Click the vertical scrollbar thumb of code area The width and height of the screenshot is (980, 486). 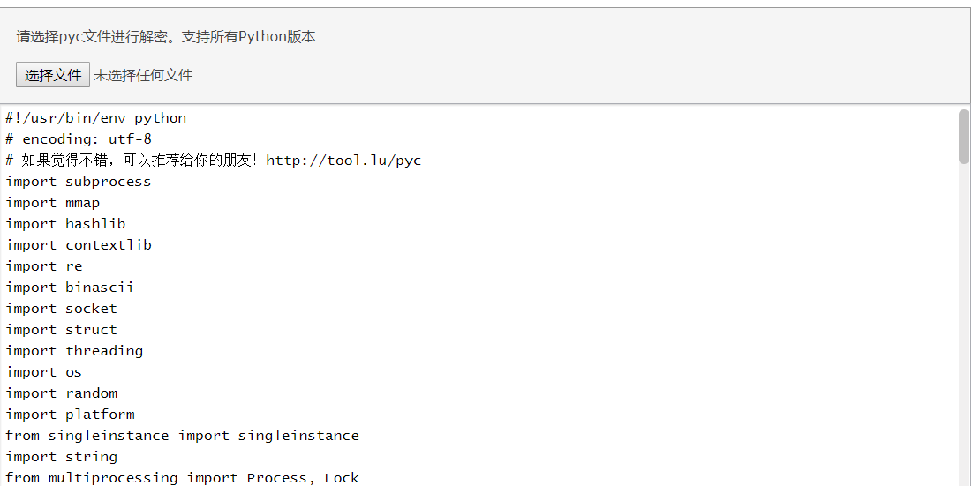pos(964,137)
